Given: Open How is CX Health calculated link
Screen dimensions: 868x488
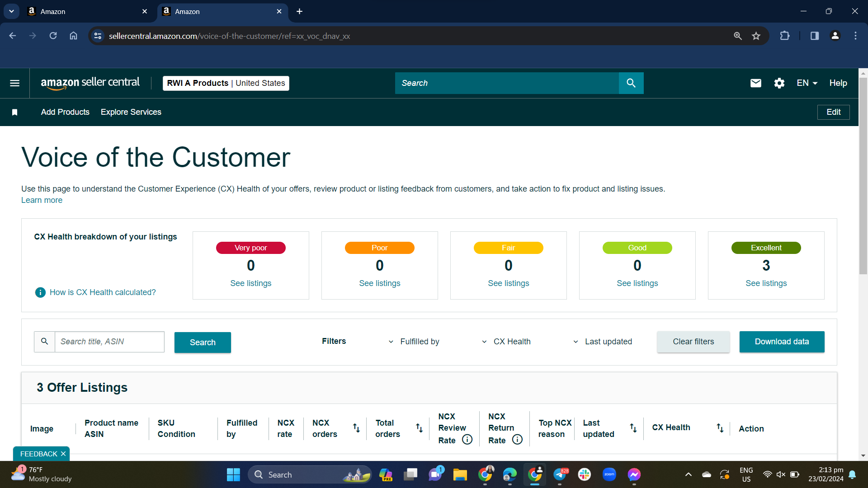Looking at the screenshot, I should click(x=103, y=292).
